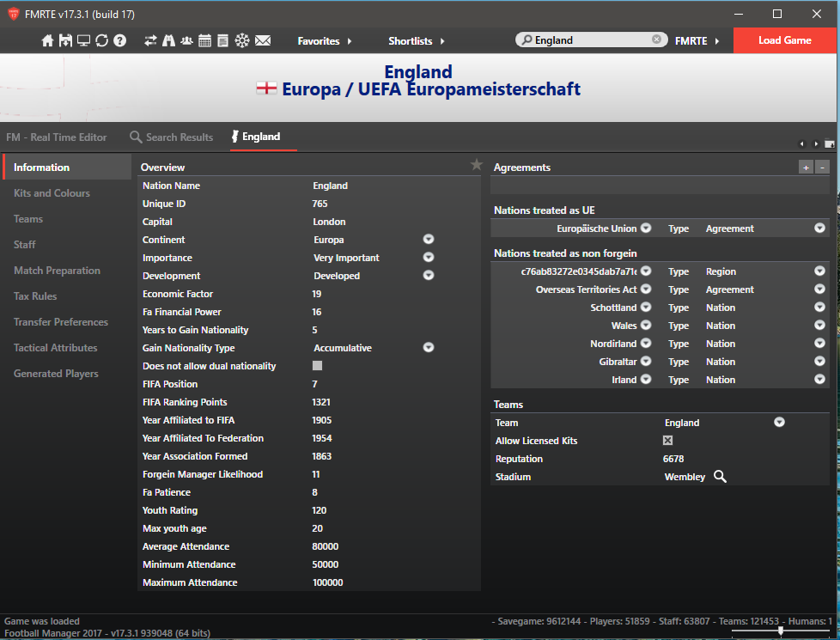Viewport: 840px width, 640px height.
Task: Click the England flag icon in header
Action: pyautogui.click(x=266, y=88)
